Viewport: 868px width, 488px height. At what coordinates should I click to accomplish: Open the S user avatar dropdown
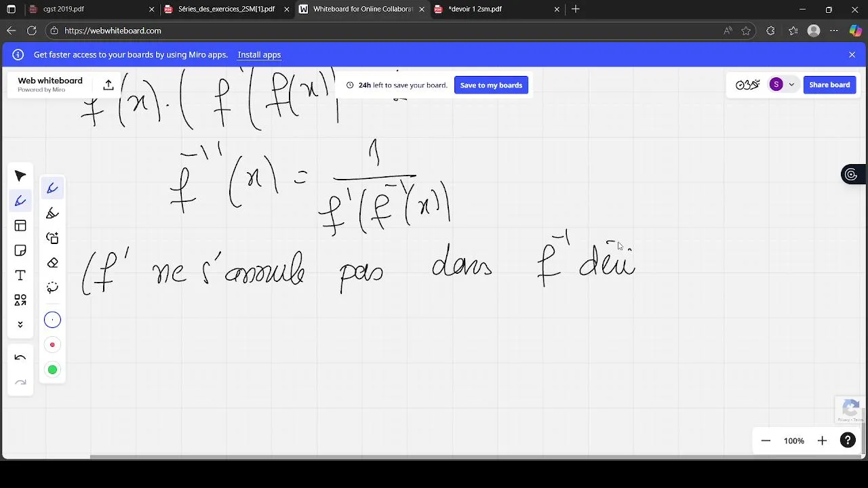782,85
